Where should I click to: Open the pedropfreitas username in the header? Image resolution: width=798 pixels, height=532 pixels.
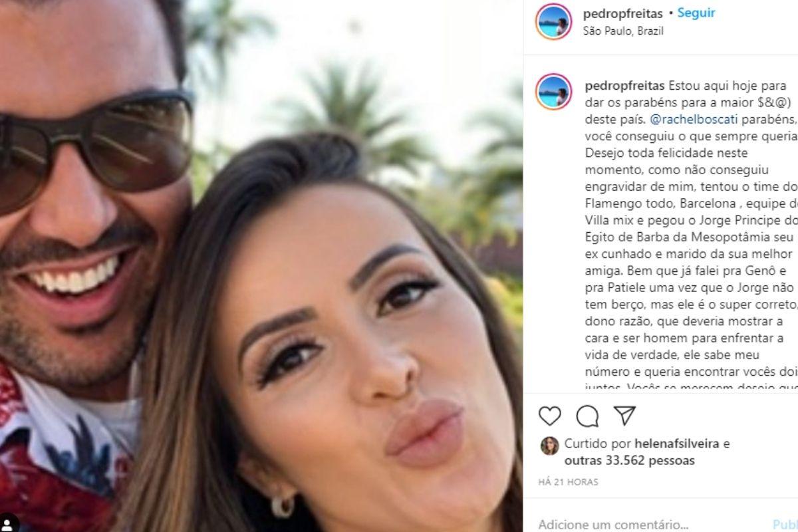tap(623, 13)
